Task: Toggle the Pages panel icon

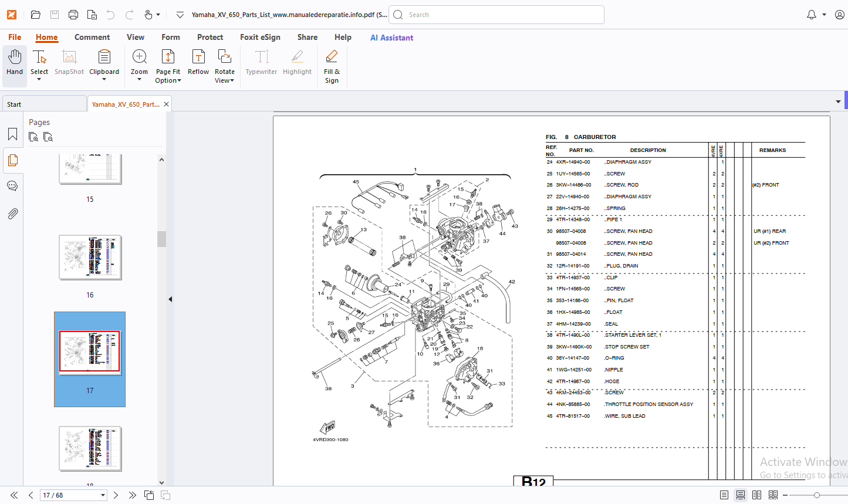Action: pos(12,160)
